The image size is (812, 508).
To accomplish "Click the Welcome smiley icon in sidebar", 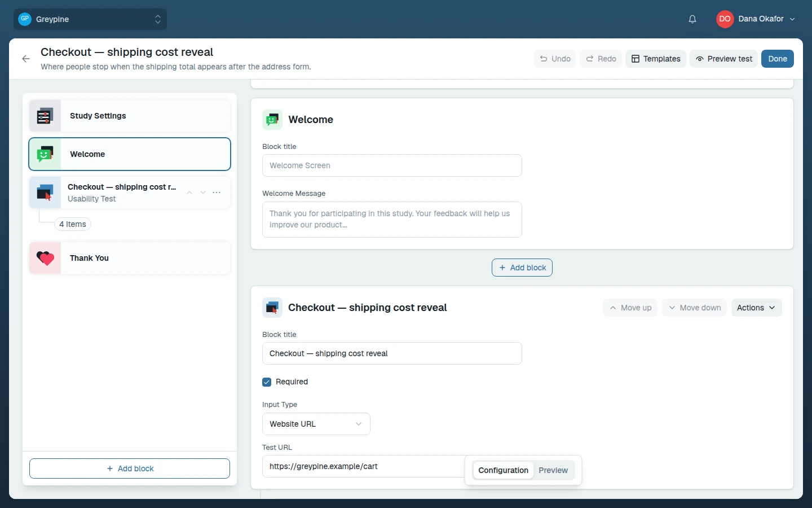I will pyautogui.click(x=45, y=154).
